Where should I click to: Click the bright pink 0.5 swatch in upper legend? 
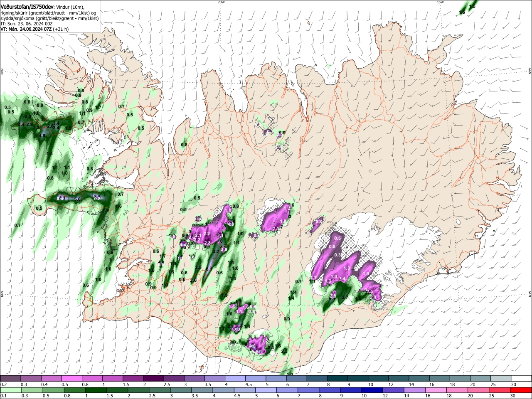(71, 379)
